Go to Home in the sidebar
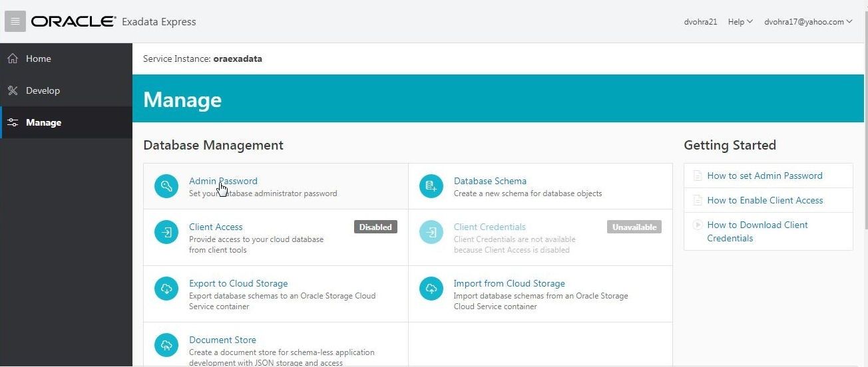Screen dimensions: 868x367 pyautogui.click(x=66, y=59)
